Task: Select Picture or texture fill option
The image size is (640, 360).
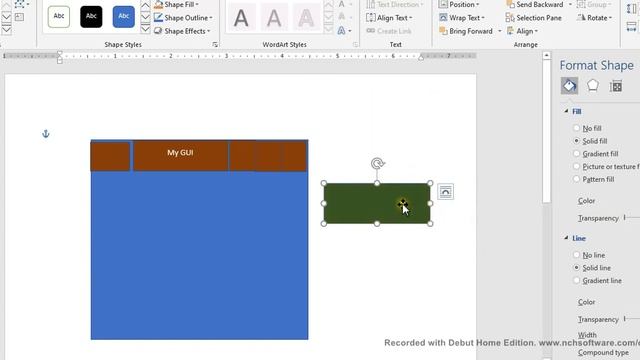Action: pyautogui.click(x=606, y=167)
